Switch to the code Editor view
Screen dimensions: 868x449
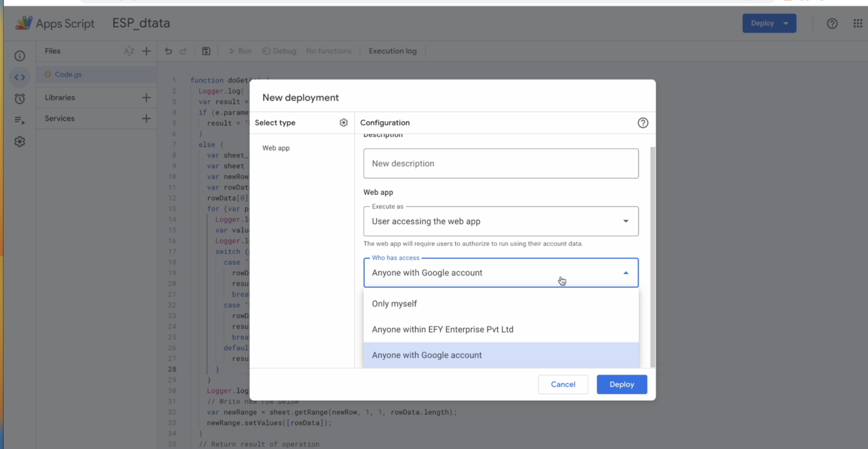click(x=19, y=77)
